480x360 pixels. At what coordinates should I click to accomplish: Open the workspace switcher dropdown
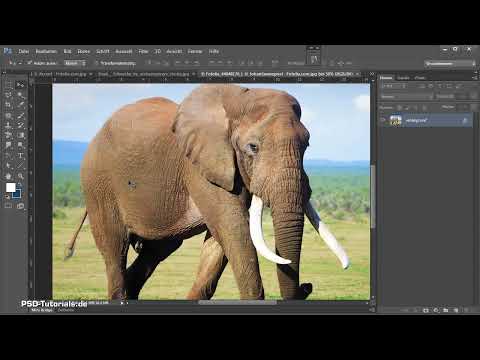pos(450,63)
